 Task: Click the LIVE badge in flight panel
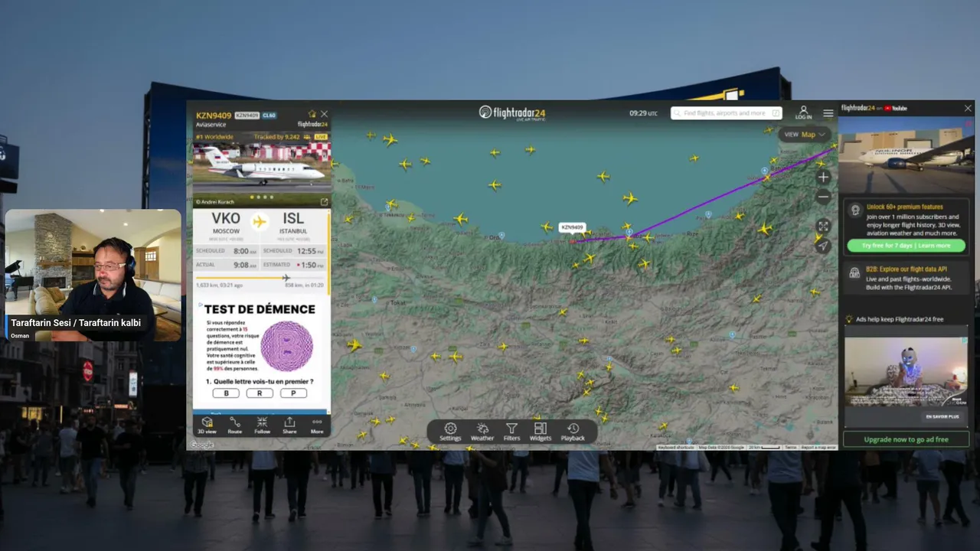(321, 137)
